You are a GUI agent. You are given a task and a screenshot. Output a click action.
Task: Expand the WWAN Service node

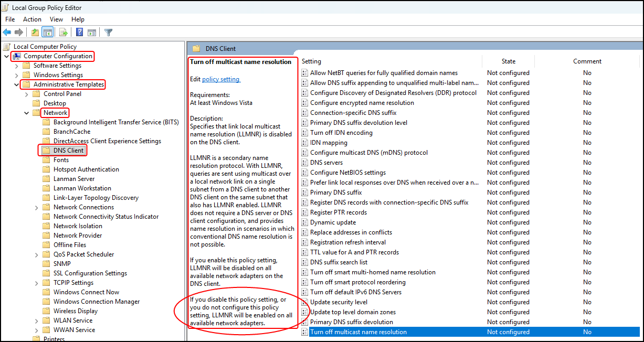(x=37, y=330)
